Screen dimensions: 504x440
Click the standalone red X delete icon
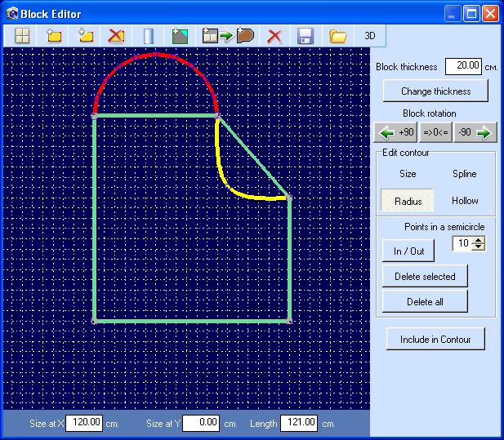point(274,36)
